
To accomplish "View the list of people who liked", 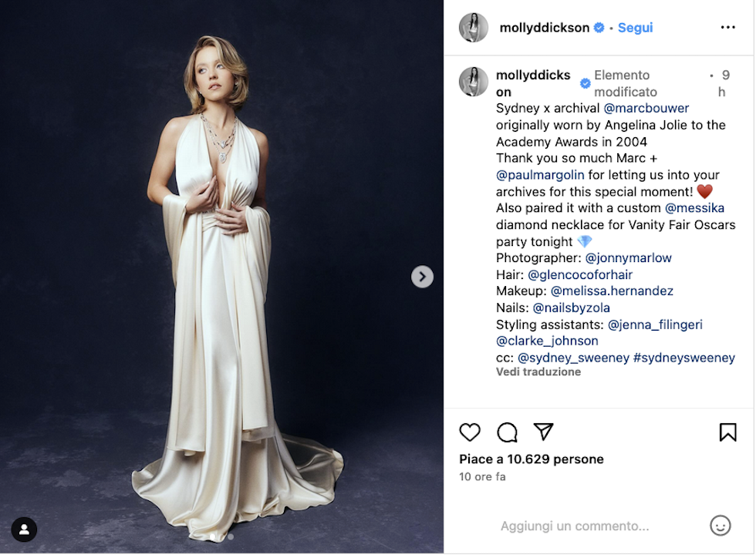I will tap(532, 459).
